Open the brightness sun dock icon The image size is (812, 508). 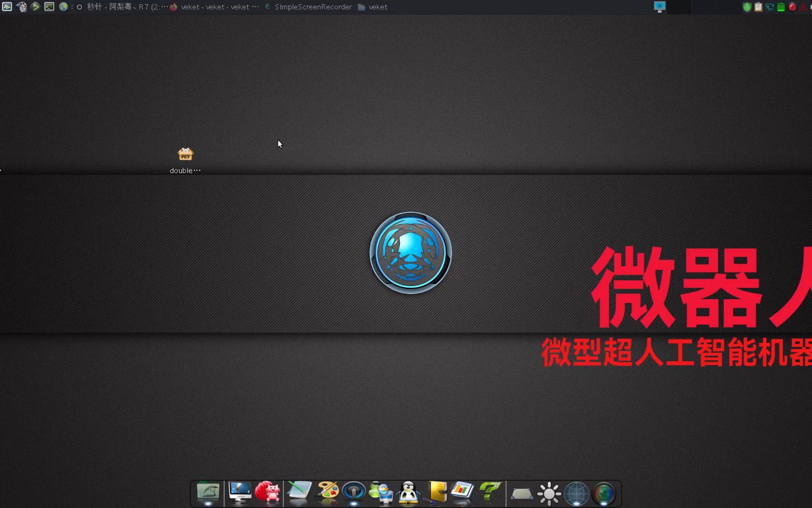[549, 493]
